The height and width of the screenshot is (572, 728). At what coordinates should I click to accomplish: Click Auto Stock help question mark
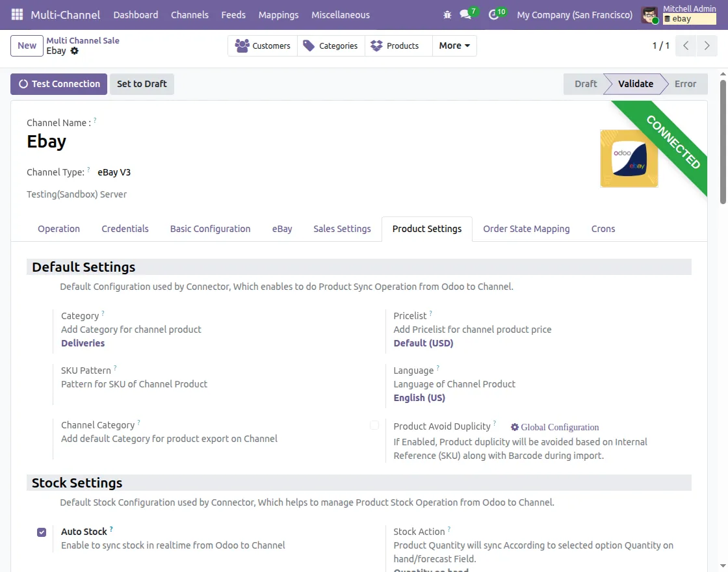[111, 529]
